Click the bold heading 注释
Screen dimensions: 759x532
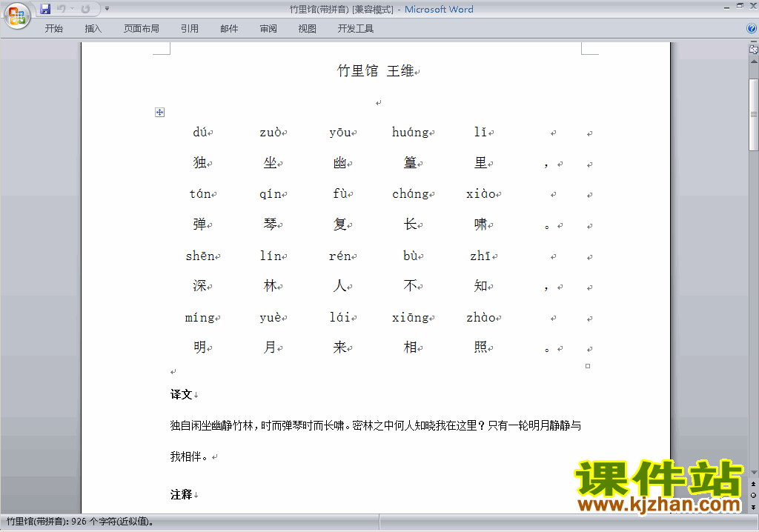point(181,494)
